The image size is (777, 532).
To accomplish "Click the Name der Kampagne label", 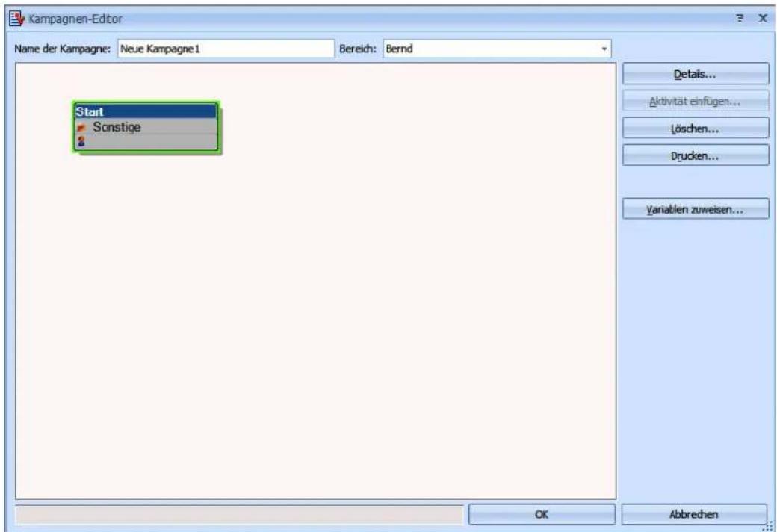I will click(63, 49).
